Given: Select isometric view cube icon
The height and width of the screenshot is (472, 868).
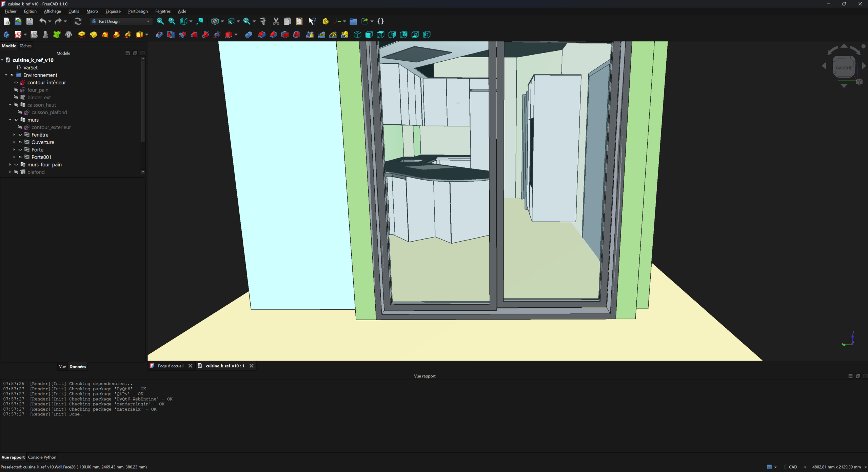Looking at the screenshot, I should [x=357, y=35].
